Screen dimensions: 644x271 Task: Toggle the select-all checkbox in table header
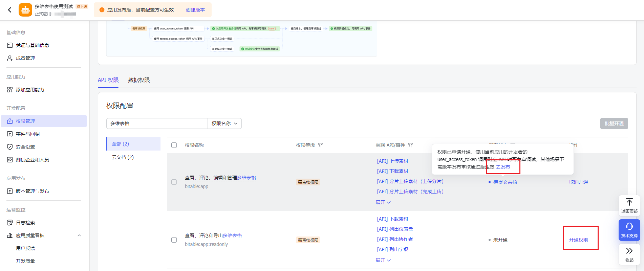pos(174,145)
